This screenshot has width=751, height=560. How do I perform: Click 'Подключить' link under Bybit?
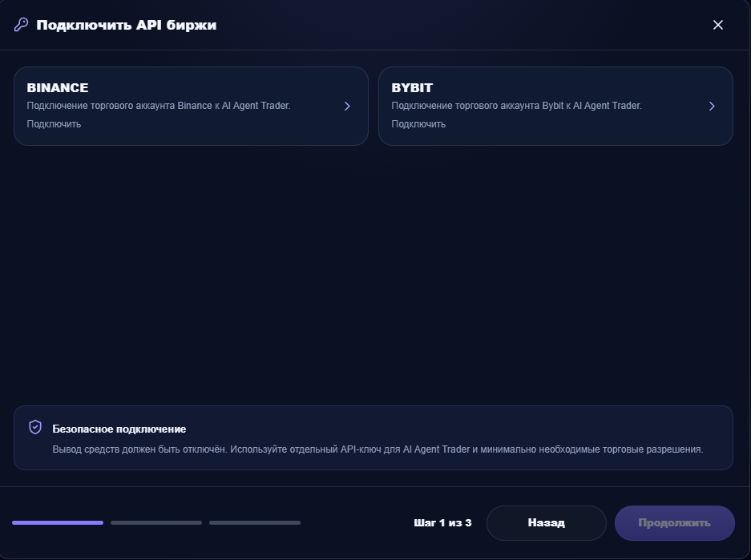(418, 124)
